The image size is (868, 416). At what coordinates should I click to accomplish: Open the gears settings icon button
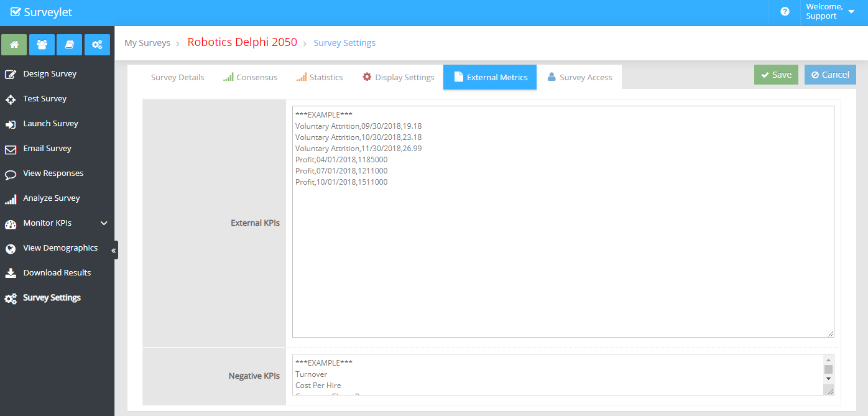pos(97,45)
